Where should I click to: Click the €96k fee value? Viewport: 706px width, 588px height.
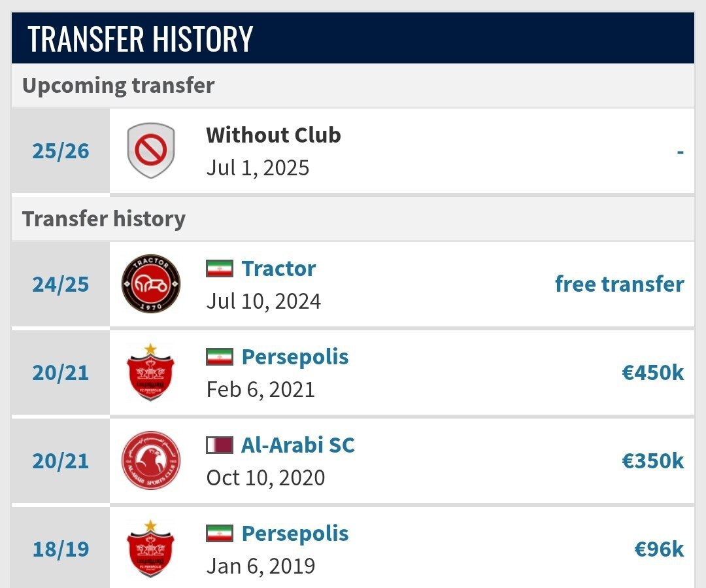coord(658,549)
